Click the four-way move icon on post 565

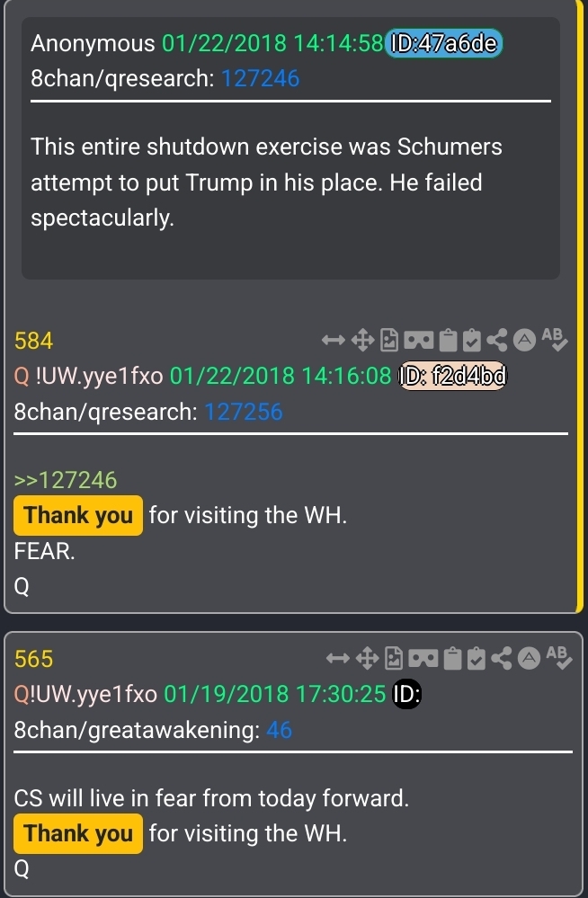tap(367, 658)
